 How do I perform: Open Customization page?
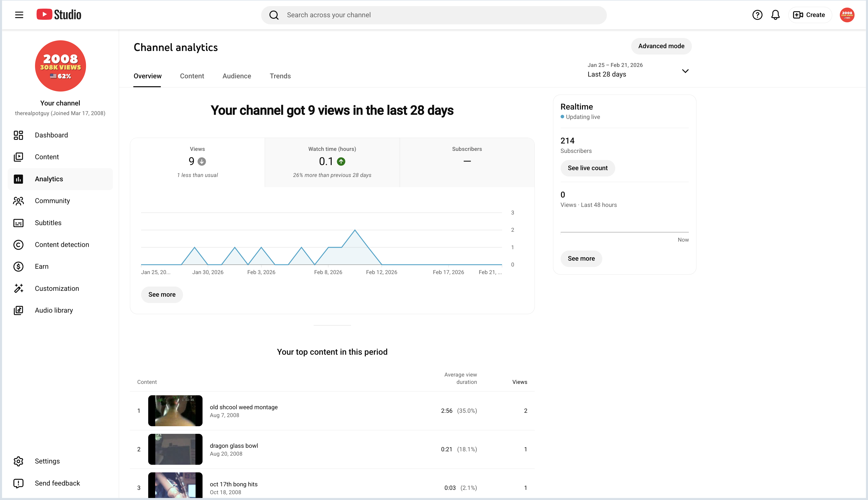point(60,289)
